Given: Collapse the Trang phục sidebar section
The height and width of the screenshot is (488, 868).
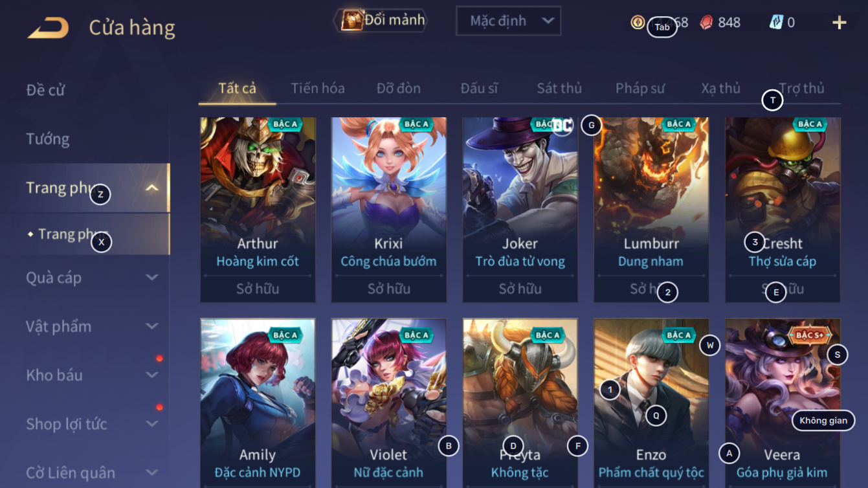Looking at the screenshot, I should [151, 188].
